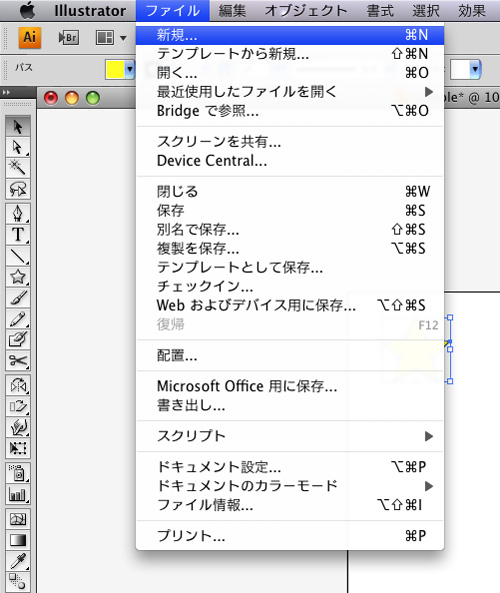Open the Apple menu

tap(27, 11)
